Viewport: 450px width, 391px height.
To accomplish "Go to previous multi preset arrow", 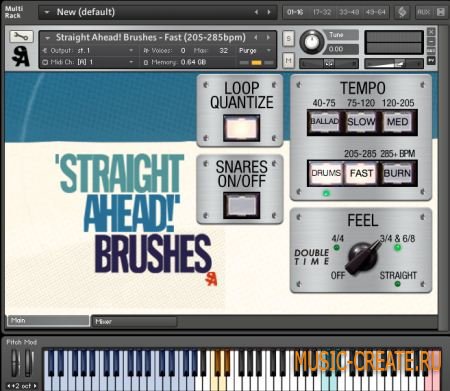I will point(256,12).
